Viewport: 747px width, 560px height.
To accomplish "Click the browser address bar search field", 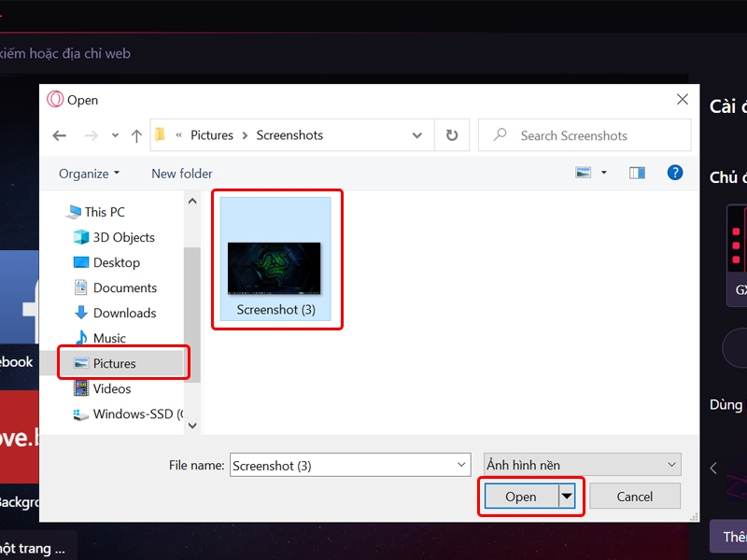I will (x=64, y=53).
